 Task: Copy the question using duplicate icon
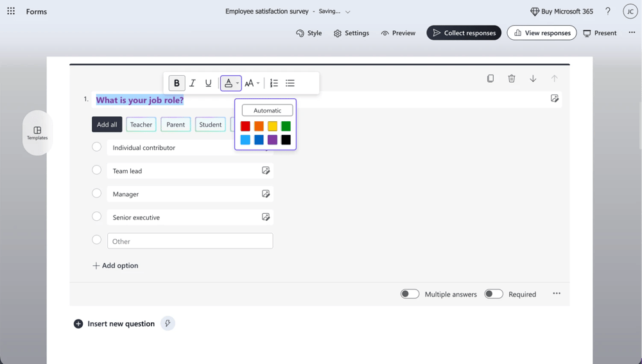[x=490, y=78]
